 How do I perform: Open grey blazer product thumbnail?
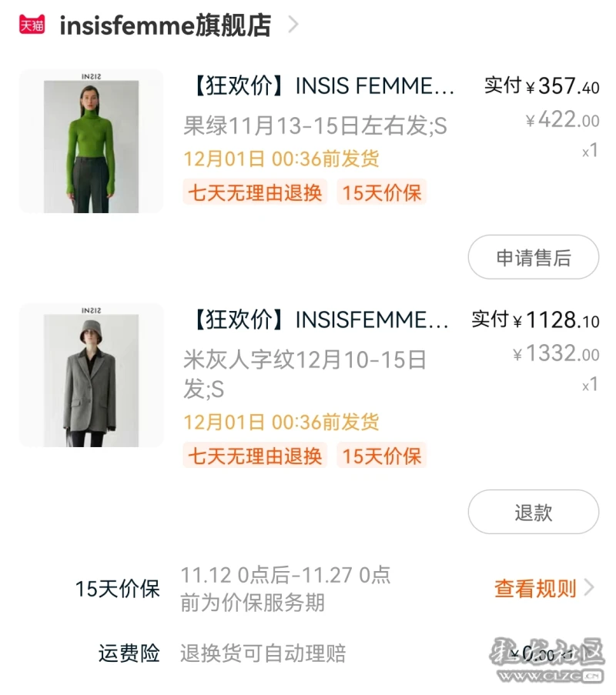[92, 376]
